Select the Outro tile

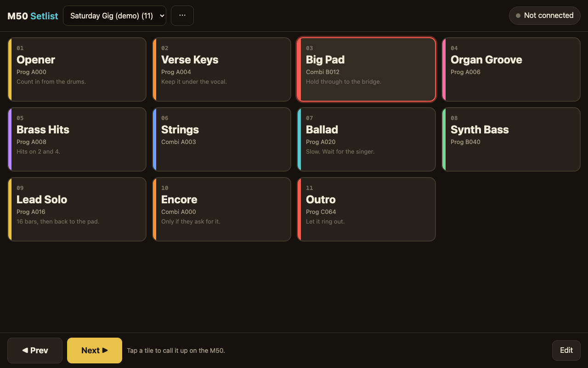click(366, 209)
